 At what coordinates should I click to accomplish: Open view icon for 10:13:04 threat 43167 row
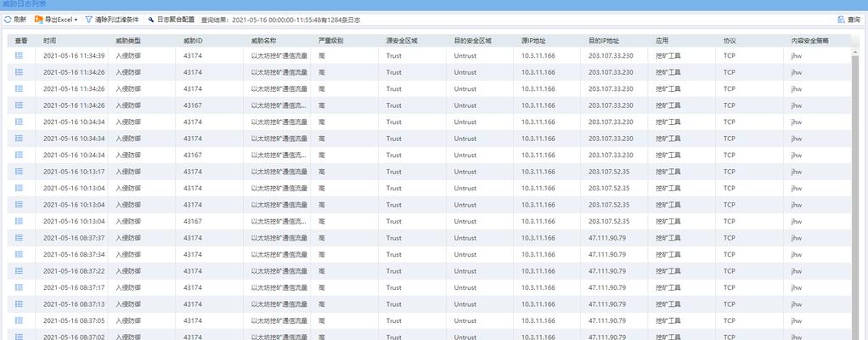tap(19, 221)
